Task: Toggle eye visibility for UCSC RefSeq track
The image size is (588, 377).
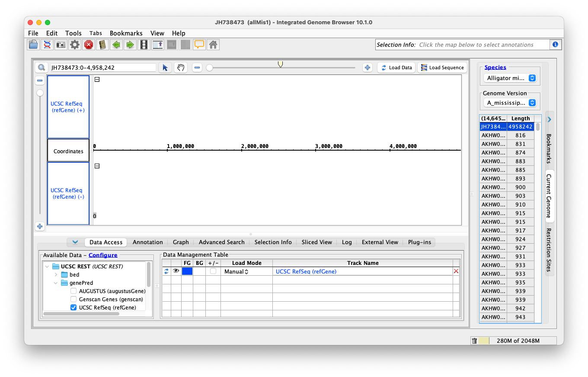Action: [x=176, y=271]
